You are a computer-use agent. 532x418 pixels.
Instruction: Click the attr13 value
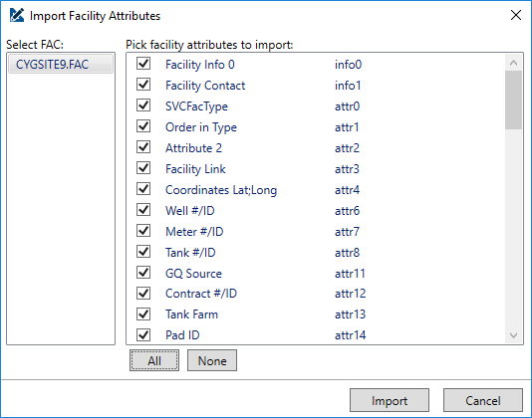point(350,314)
